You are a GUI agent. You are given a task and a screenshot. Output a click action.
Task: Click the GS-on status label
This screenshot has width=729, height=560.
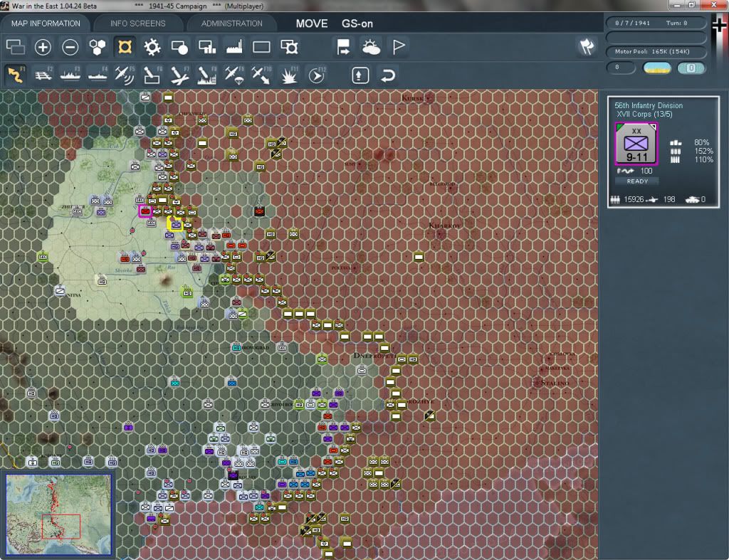click(357, 23)
